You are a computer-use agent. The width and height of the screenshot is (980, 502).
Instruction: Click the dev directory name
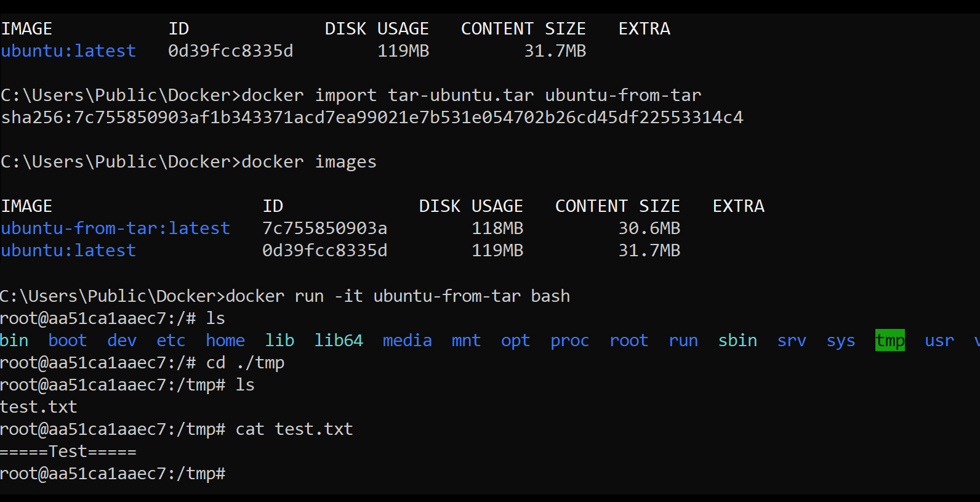[122, 341]
